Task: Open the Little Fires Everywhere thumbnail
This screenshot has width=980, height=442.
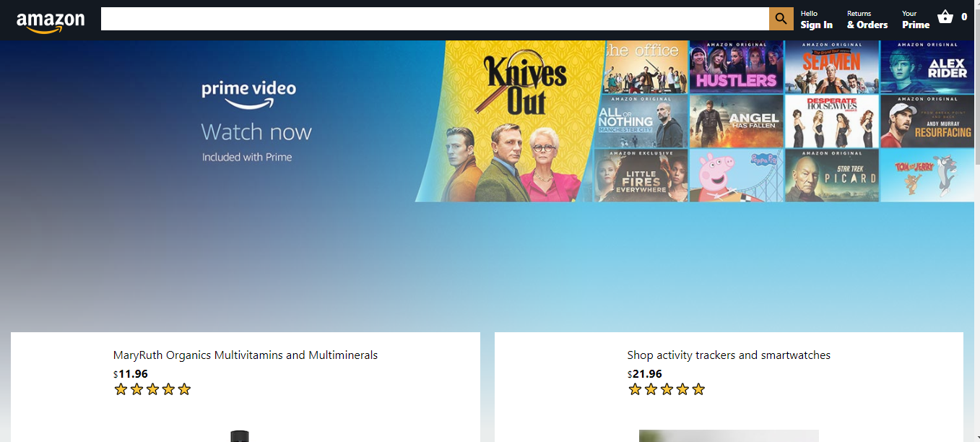Action: click(x=640, y=175)
